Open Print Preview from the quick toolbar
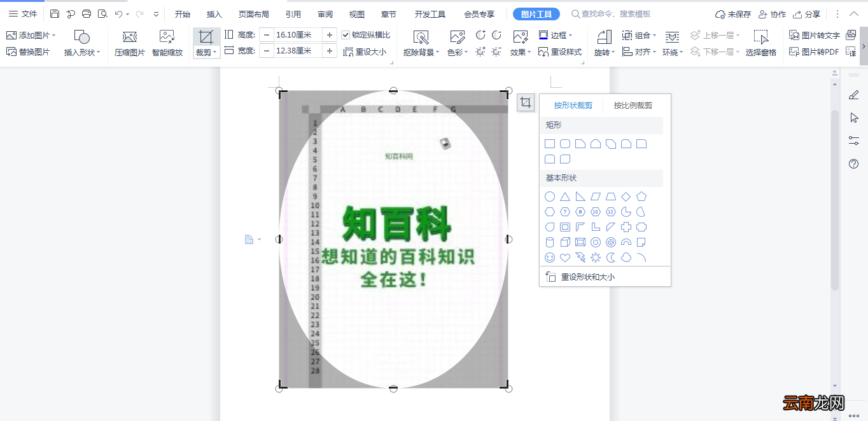This screenshot has width=868, height=421. coord(102,14)
